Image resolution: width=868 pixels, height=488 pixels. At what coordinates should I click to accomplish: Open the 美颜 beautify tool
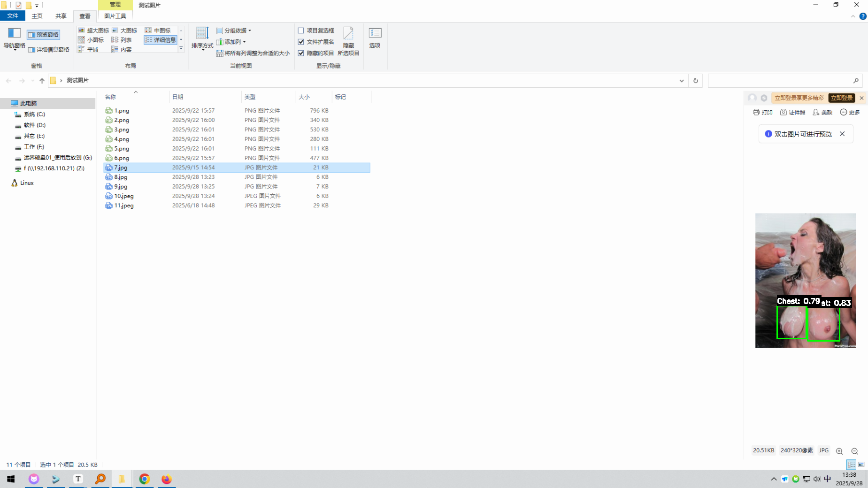(x=822, y=112)
